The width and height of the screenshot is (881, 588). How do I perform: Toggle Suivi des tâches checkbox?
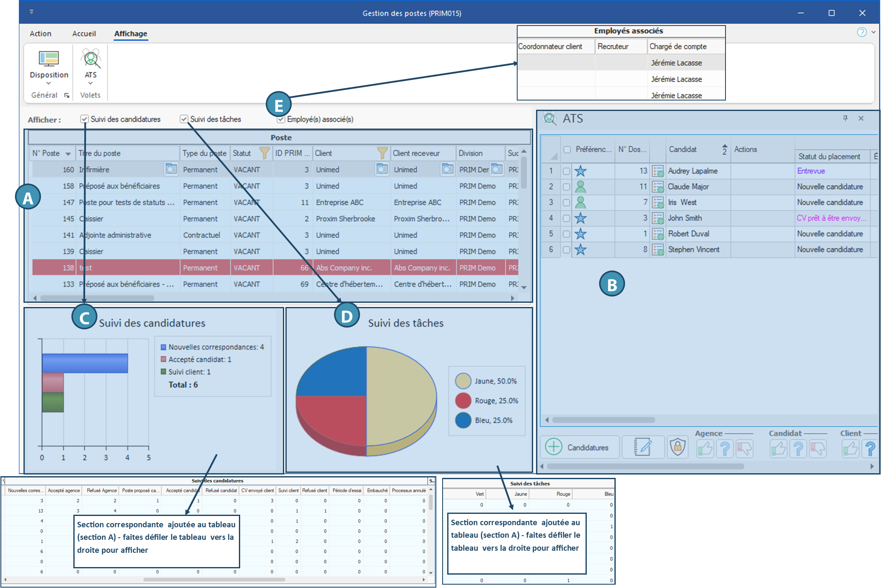click(x=184, y=119)
